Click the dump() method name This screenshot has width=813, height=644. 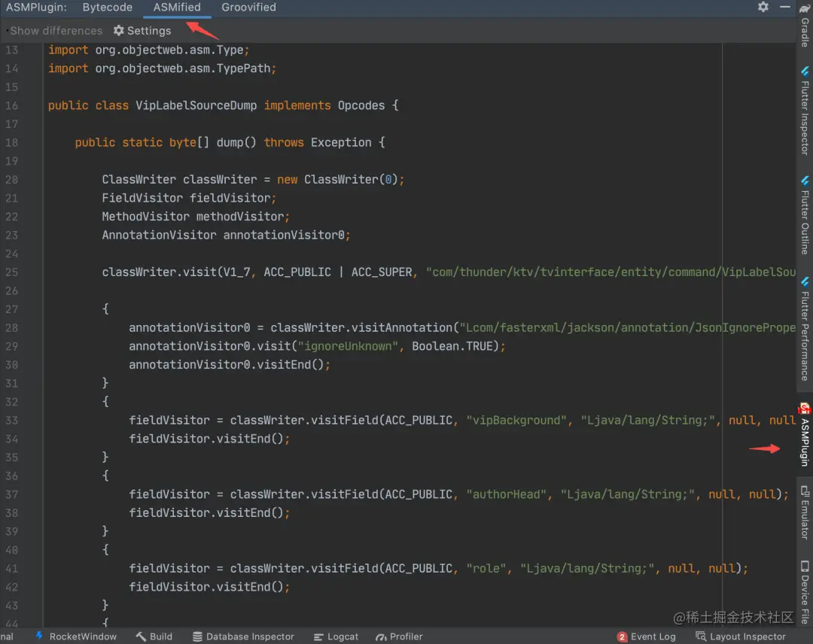tap(236, 142)
